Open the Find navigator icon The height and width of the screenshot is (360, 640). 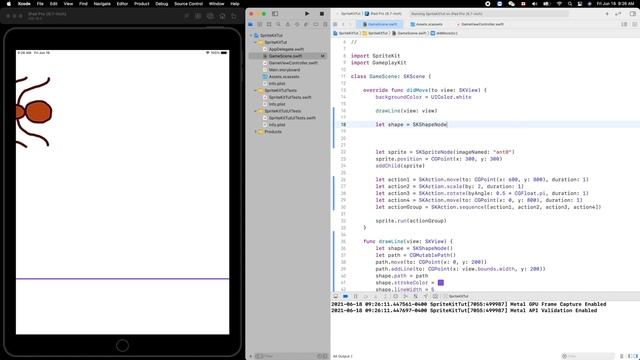(278, 24)
